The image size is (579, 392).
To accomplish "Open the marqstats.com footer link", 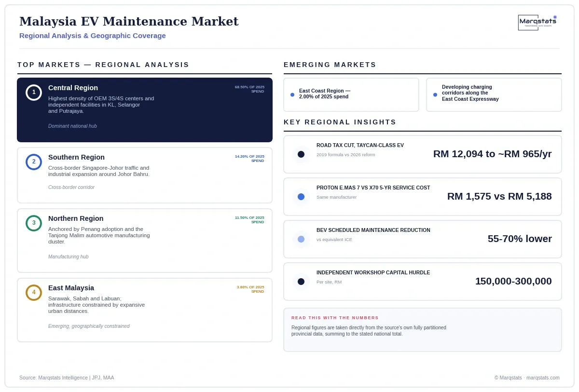I will (x=543, y=378).
